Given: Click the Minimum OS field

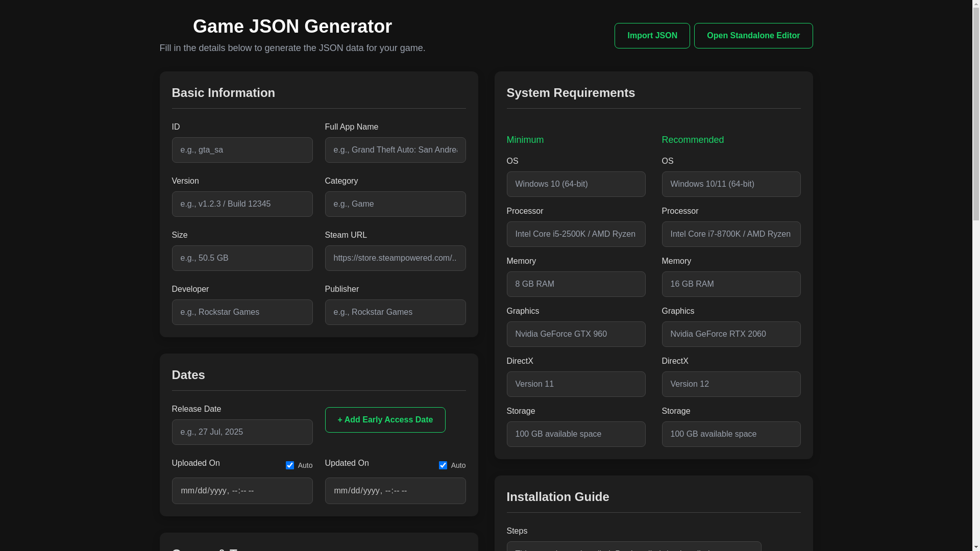Looking at the screenshot, I should (x=576, y=184).
